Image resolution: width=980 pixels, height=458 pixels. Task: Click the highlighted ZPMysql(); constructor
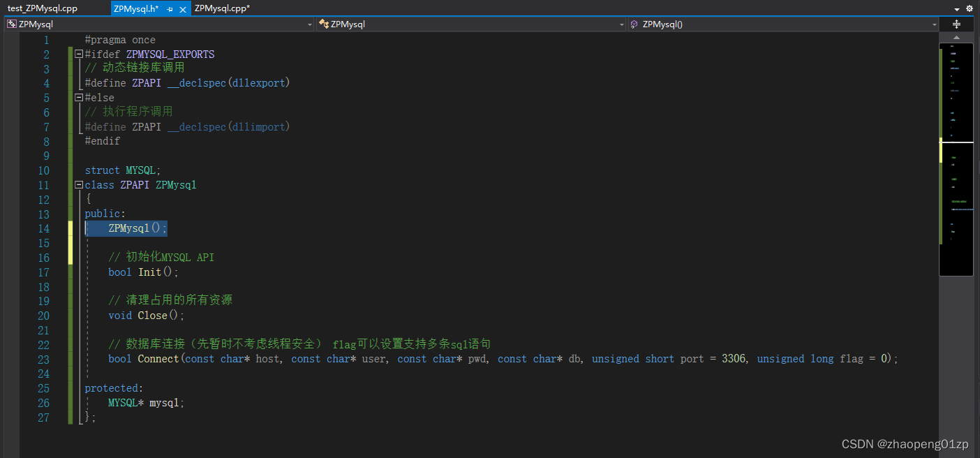point(138,228)
